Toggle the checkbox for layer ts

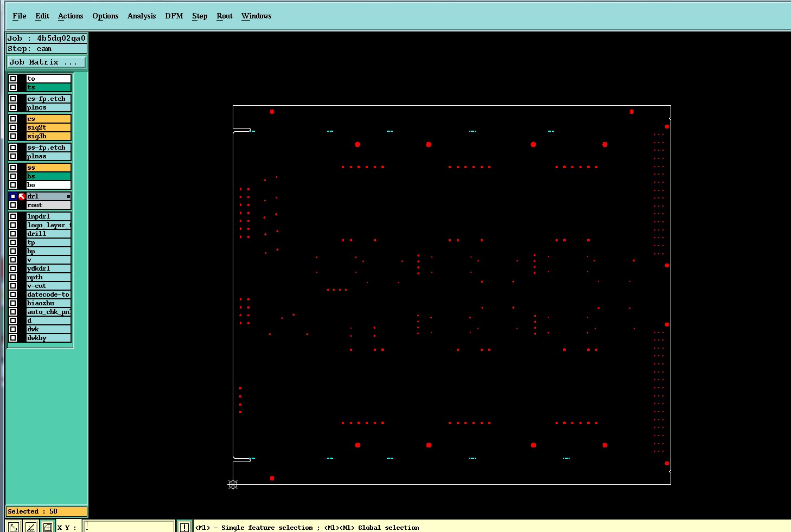[x=13, y=87]
